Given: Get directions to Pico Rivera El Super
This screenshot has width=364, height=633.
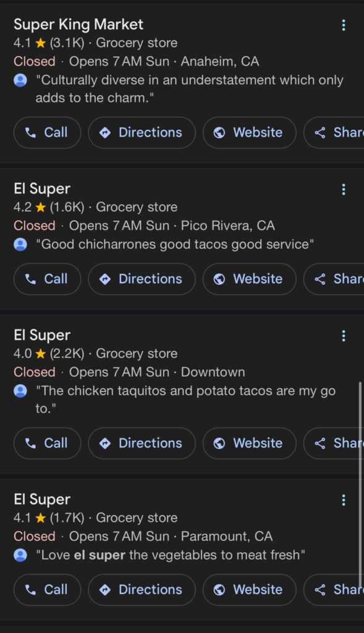Looking at the screenshot, I should [142, 279].
